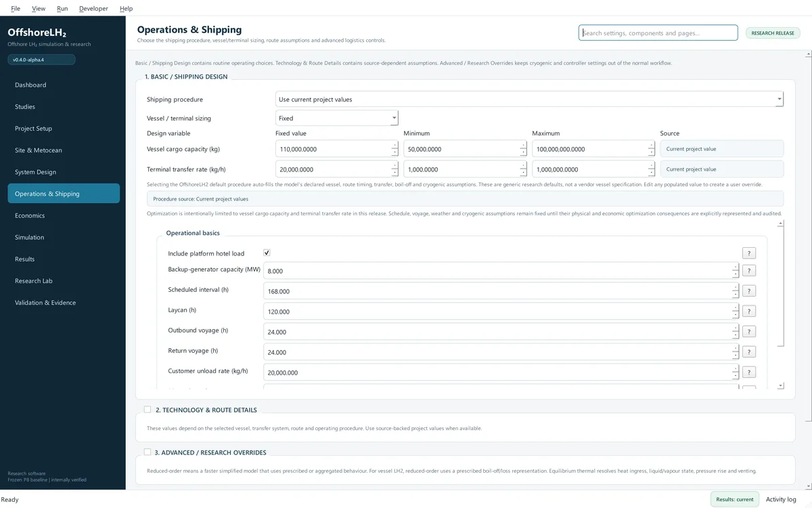Click stepper on Backup-generator capacity field
812x508 pixels.
click(736, 271)
